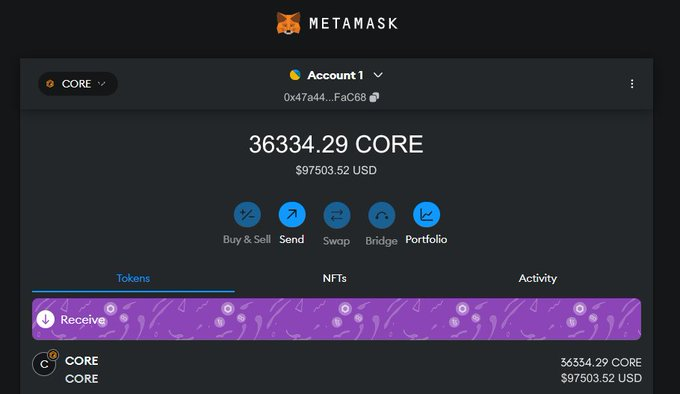This screenshot has width=680, height=394.
Task: Click the MetaMask fox logo
Action: [x=288, y=23]
